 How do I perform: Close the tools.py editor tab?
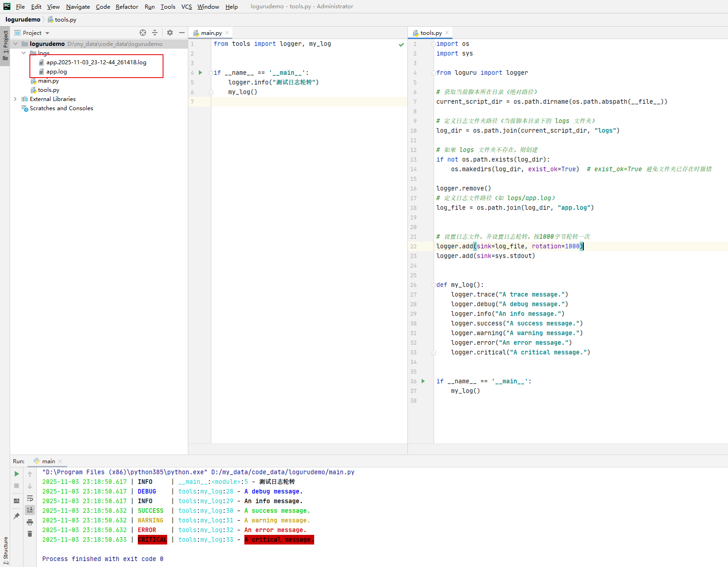click(x=447, y=33)
